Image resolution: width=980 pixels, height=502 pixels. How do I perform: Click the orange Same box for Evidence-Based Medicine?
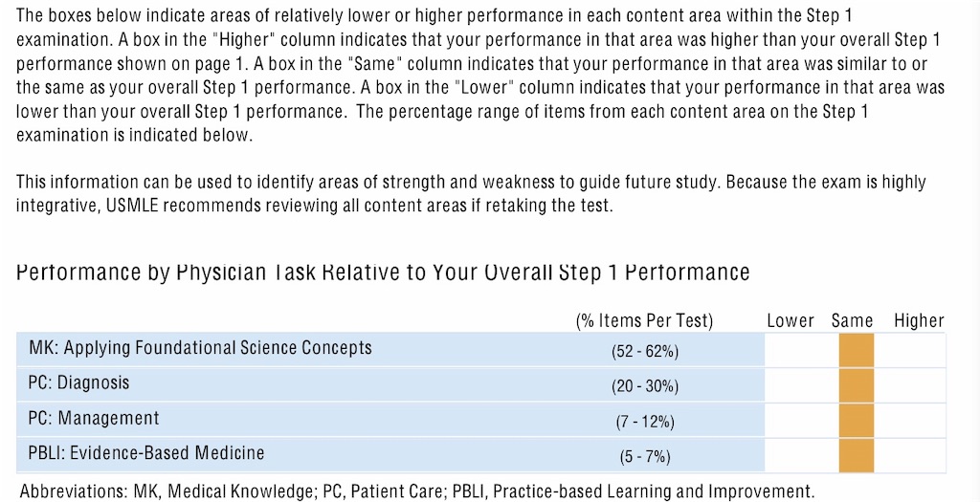(857, 455)
